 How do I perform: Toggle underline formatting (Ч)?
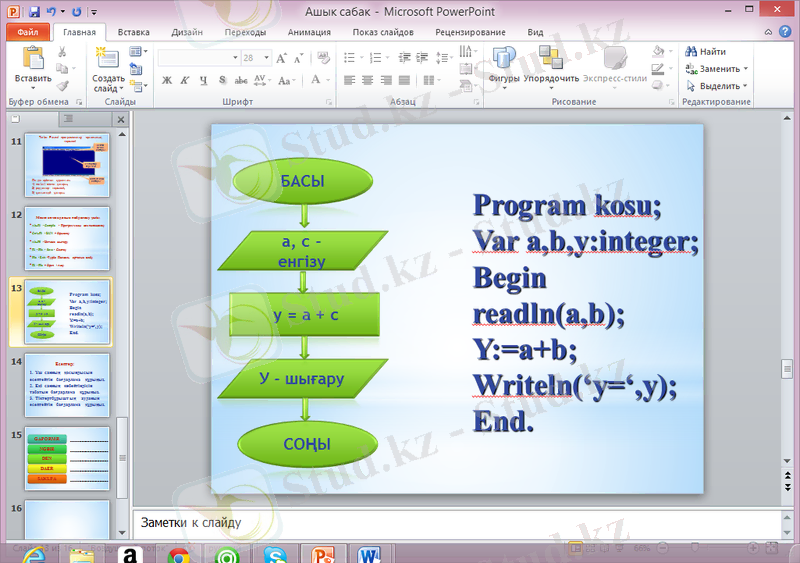(203, 81)
